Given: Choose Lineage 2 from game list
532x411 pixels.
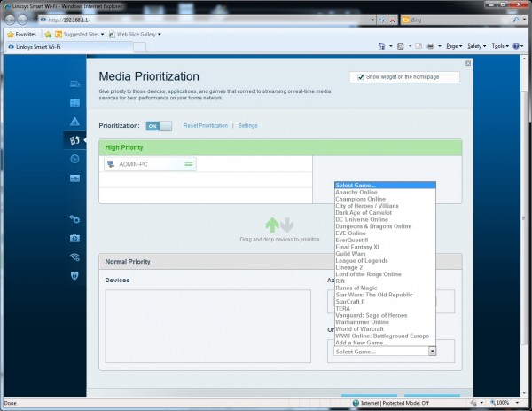Looking at the screenshot, I should (385, 267).
